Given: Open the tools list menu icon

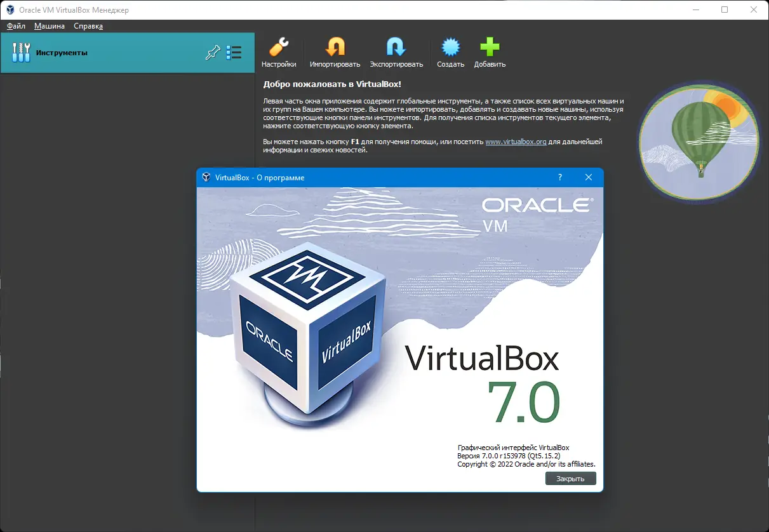Looking at the screenshot, I should (234, 53).
